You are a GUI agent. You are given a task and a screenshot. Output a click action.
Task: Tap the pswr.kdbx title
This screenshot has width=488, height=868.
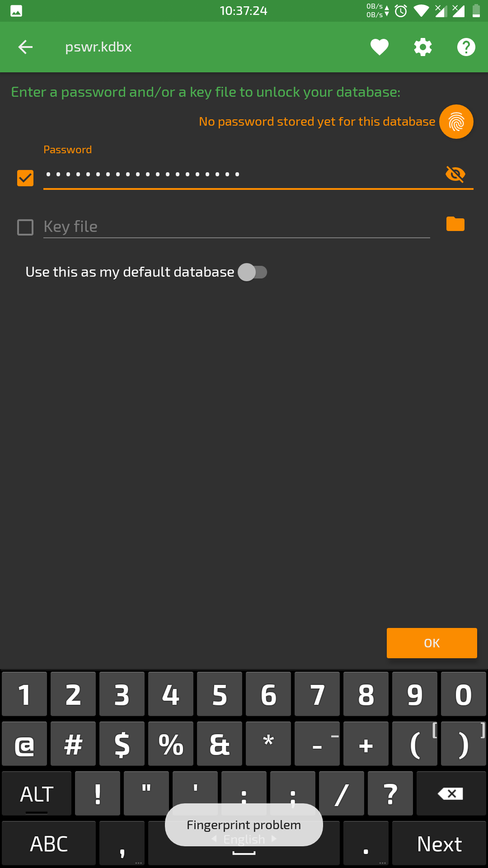99,47
